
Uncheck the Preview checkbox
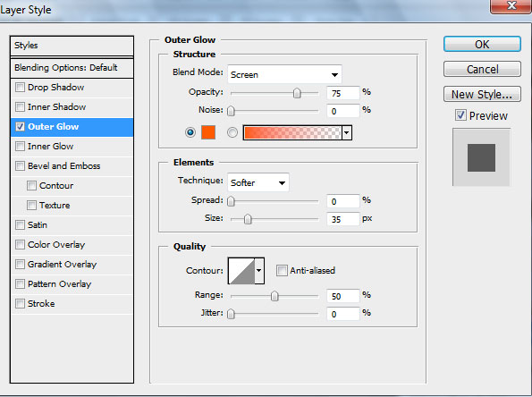460,115
